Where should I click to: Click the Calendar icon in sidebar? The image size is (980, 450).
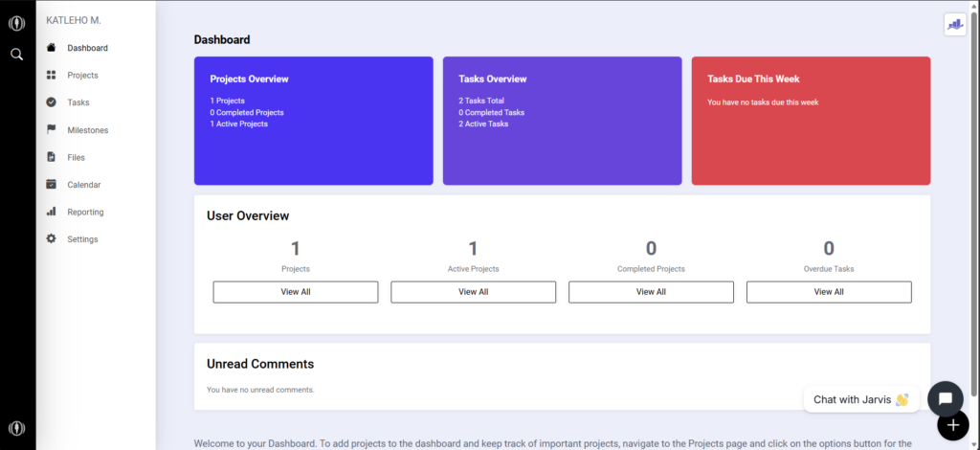[52, 185]
